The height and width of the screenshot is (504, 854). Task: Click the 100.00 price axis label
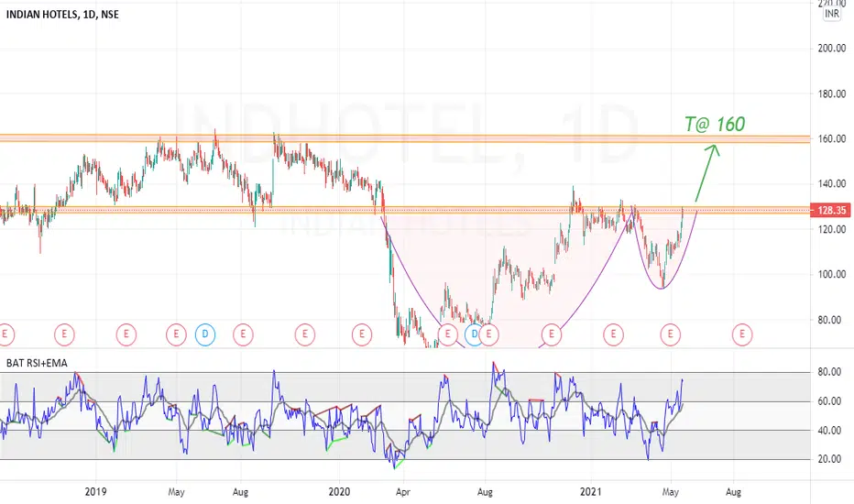pyautogui.click(x=832, y=275)
